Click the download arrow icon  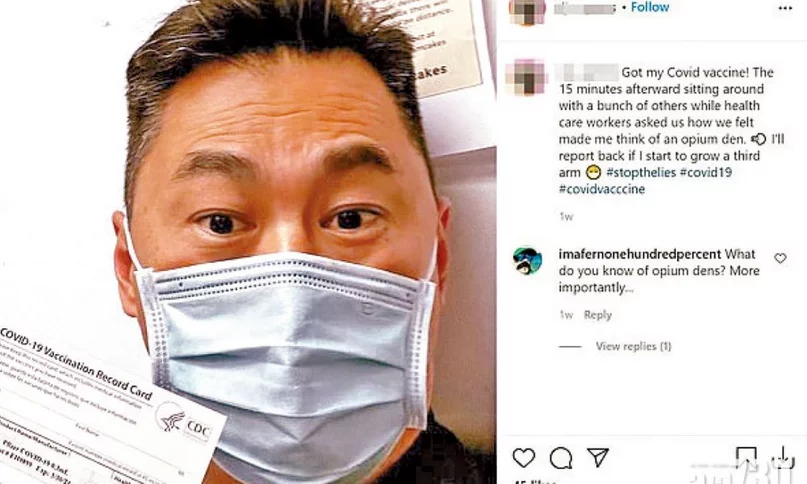click(783, 457)
